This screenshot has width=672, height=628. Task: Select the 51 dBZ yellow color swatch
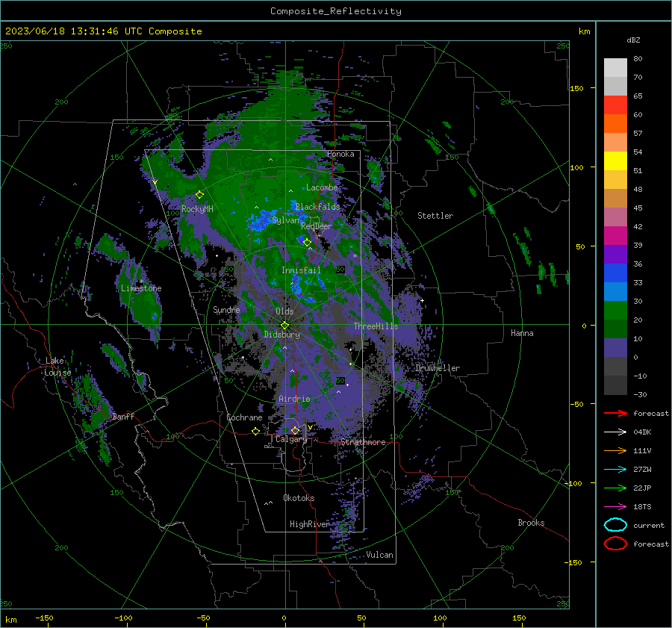pyautogui.click(x=615, y=161)
